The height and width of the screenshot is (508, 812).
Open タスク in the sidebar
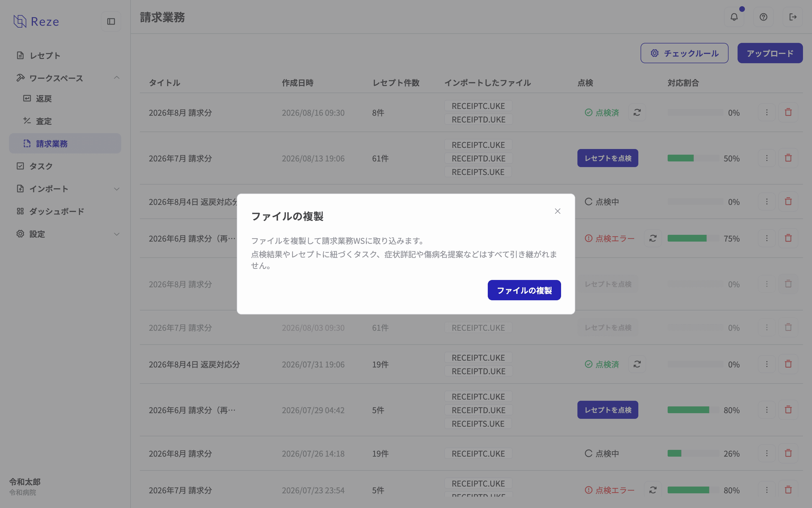[x=65, y=166]
